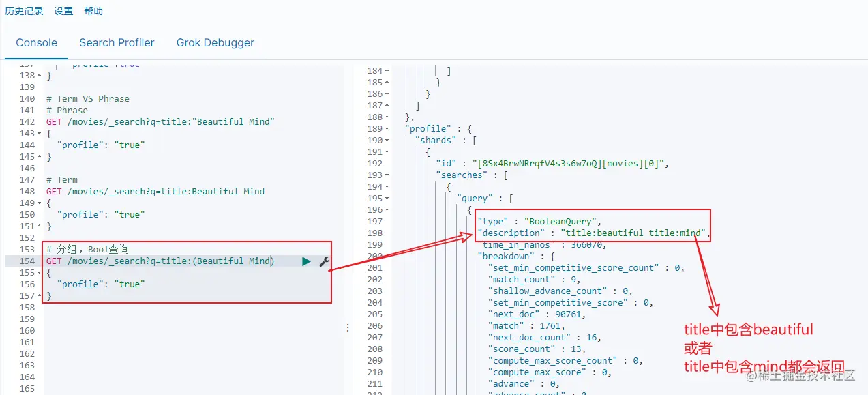
Task: Click the Phrase query on line 142
Action: point(160,122)
